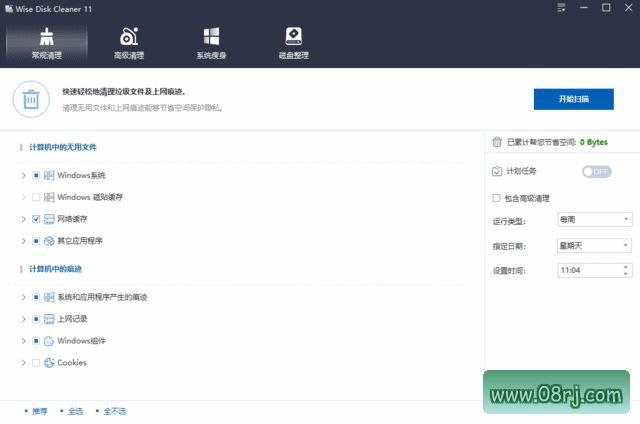This screenshot has width=640, height=424.
Task: Turn on the 计划任务 toggle switch
Action: pyautogui.click(x=596, y=172)
